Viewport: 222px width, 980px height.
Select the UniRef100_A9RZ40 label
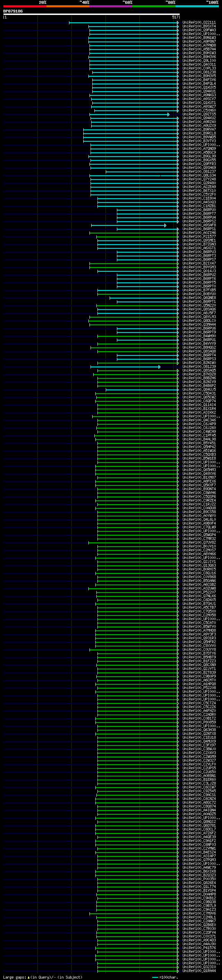pos(199,122)
